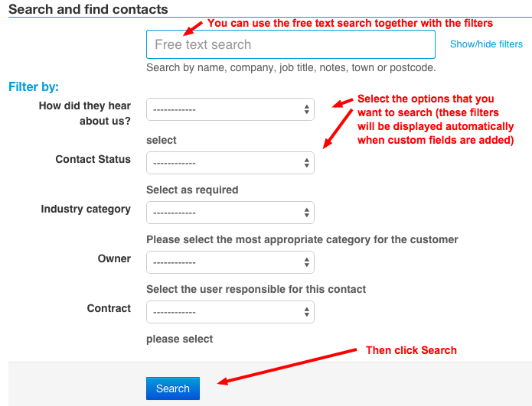The width and height of the screenshot is (532, 406).
Task: Click the Contract field label
Action: (x=109, y=308)
